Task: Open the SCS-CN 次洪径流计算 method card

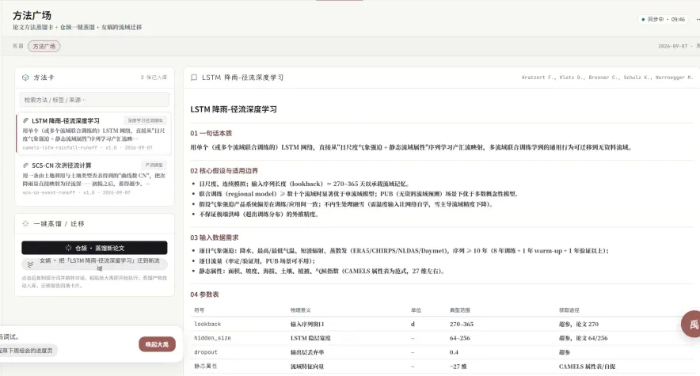Action: tap(94, 178)
